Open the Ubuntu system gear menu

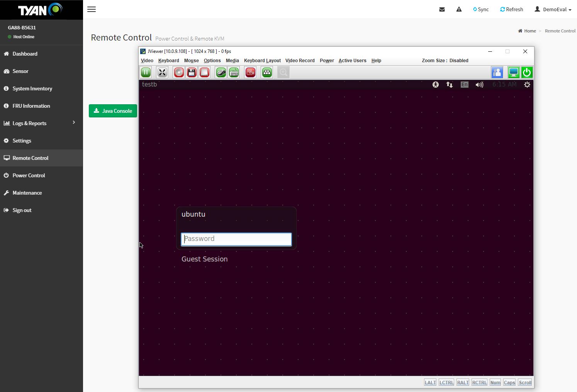[527, 85]
